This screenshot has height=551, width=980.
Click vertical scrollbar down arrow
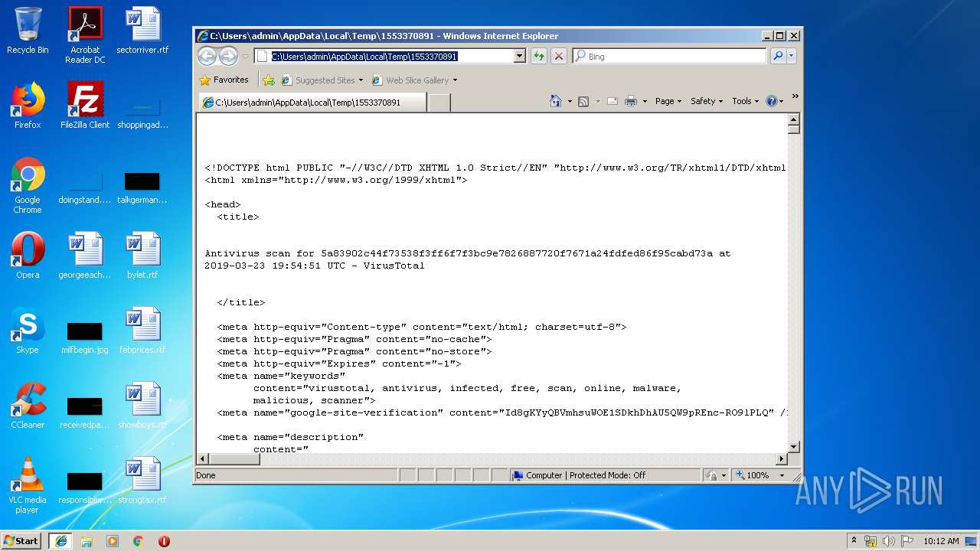point(793,447)
